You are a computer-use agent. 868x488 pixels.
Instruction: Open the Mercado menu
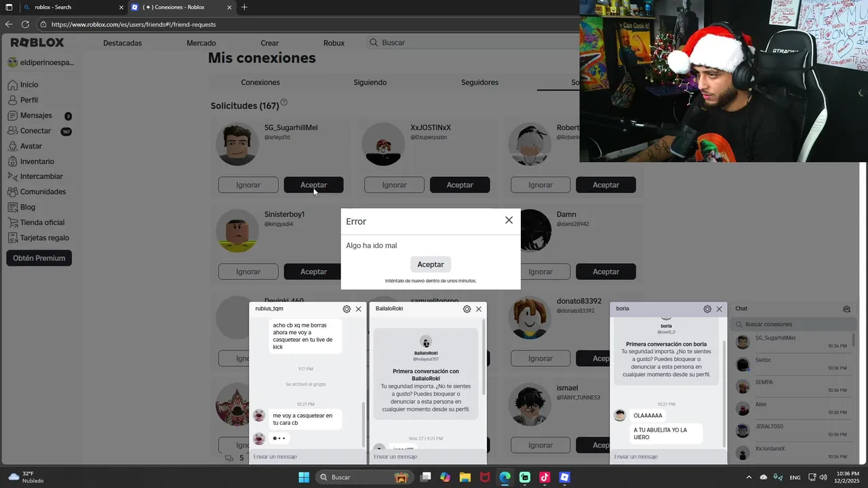tap(201, 43)
